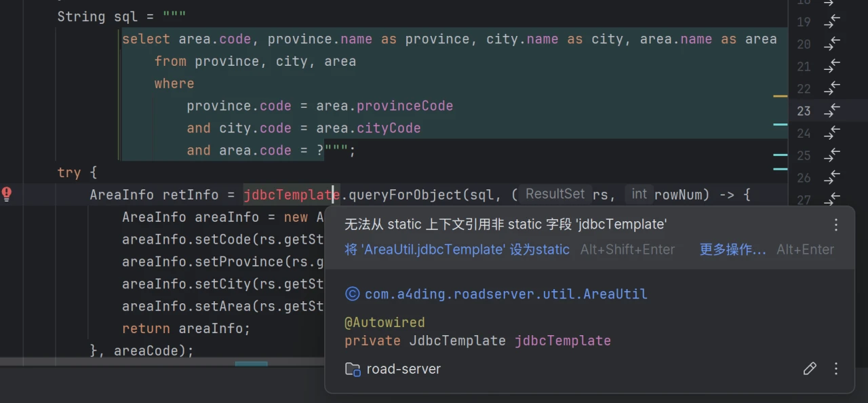868x403 pixels.
Task: Open the kebab menu beside pencil icon
Action: pos(836,368)
